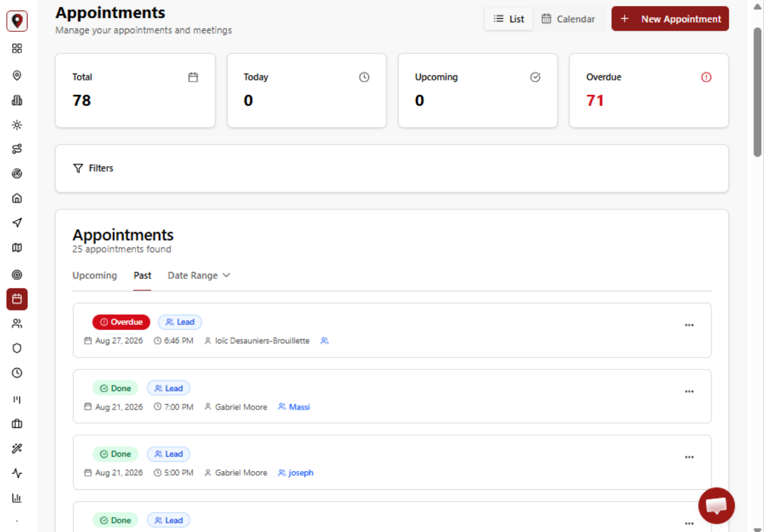Viewport: 764px width, 532px height.
Task: Expand the Filters panel
Action: point(94,168)
